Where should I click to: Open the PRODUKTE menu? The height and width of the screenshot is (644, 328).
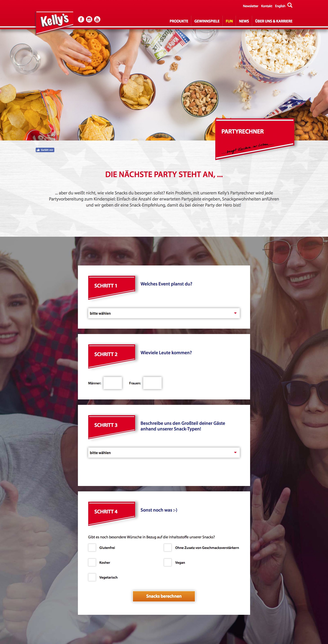pyautogui.click(x=179, y=21)
